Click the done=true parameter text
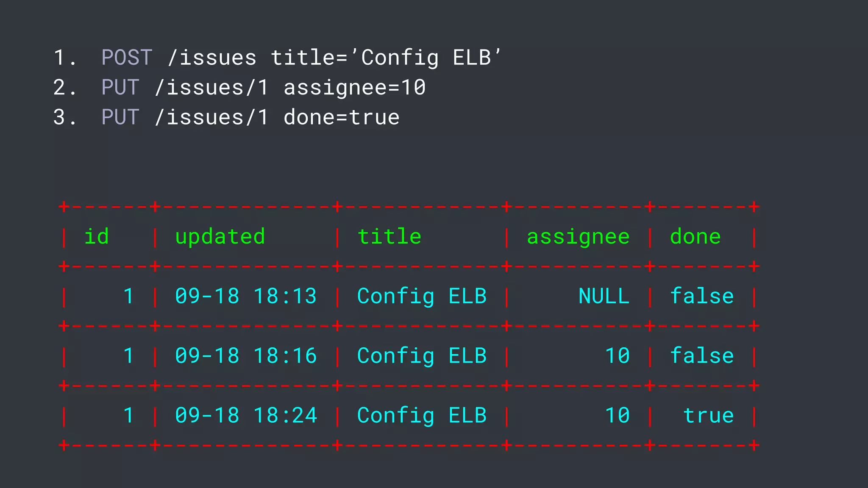 click(342, 117)
